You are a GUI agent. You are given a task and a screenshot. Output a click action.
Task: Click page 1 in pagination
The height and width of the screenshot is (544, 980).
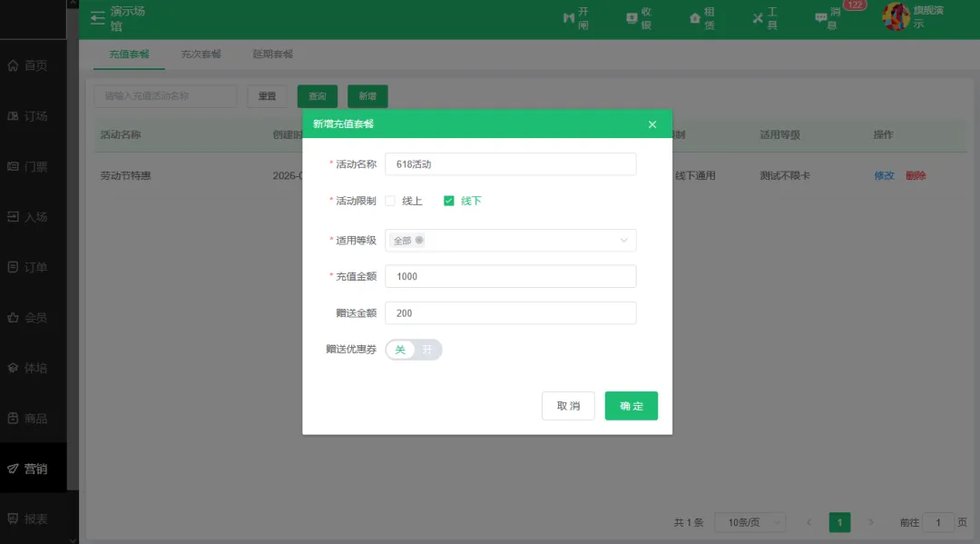tap(839, 522)
